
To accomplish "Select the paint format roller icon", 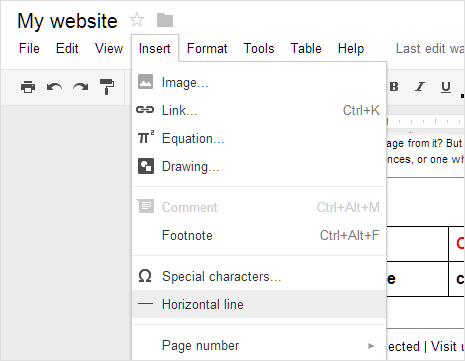I will click(107, 87).
